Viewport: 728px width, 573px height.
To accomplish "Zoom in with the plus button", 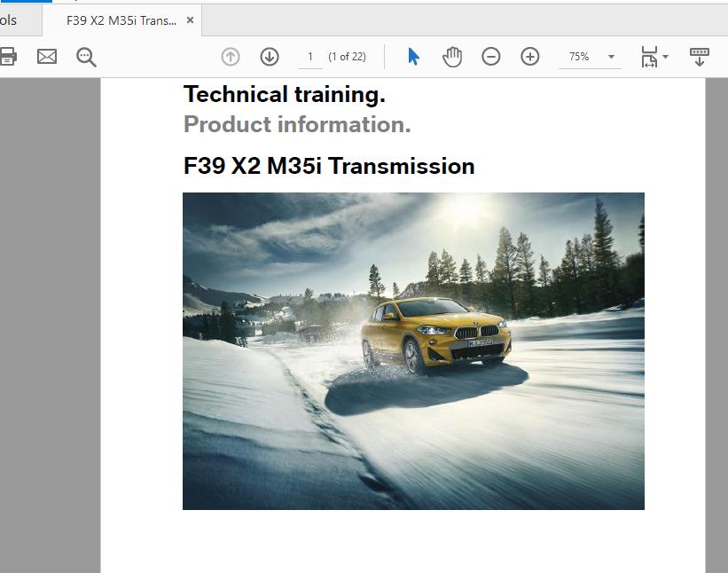I will [529, 57].
